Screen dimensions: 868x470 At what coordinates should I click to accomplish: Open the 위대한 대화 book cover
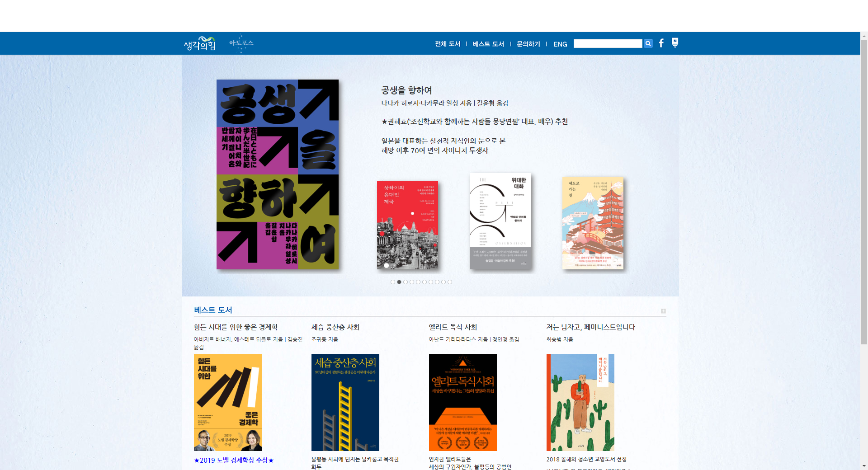click(500, 221)
